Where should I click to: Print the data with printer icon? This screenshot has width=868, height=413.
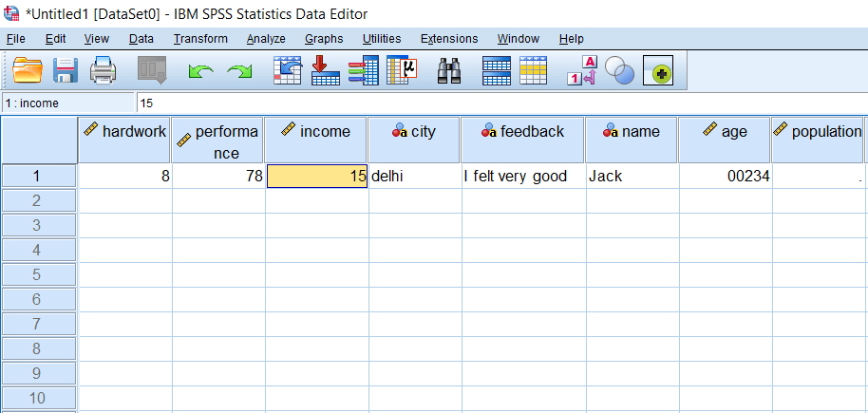(104, 70)
